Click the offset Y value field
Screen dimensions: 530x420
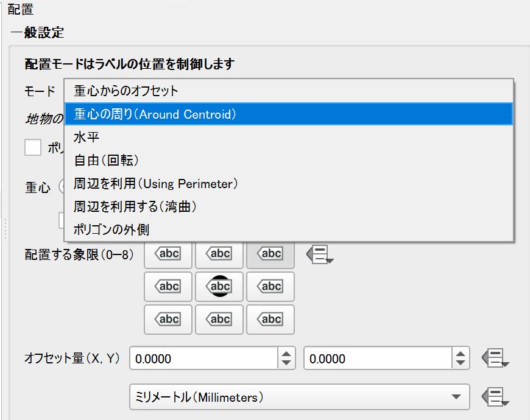(x=378, y=358)
